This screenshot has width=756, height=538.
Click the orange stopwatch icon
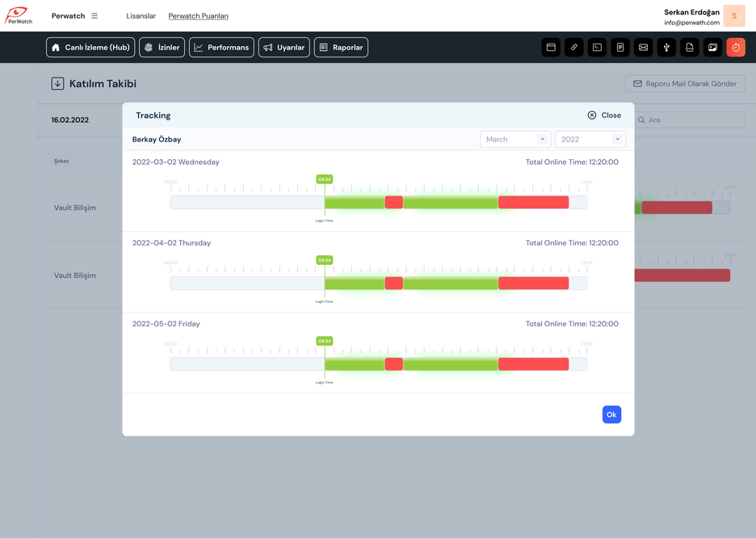pyautogui.click(x=736, y=47)
